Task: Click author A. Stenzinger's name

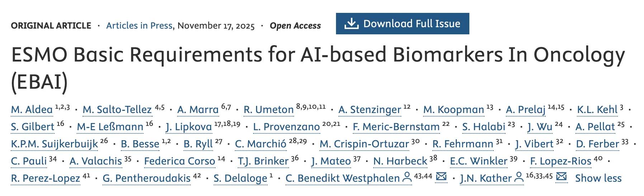Action: 370,109
